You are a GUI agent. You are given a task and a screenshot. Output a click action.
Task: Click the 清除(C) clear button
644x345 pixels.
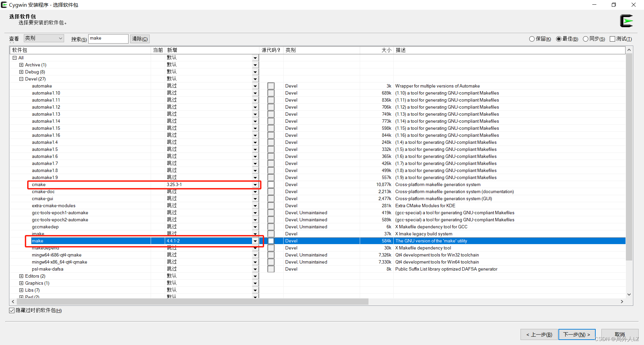pos(140,39)
